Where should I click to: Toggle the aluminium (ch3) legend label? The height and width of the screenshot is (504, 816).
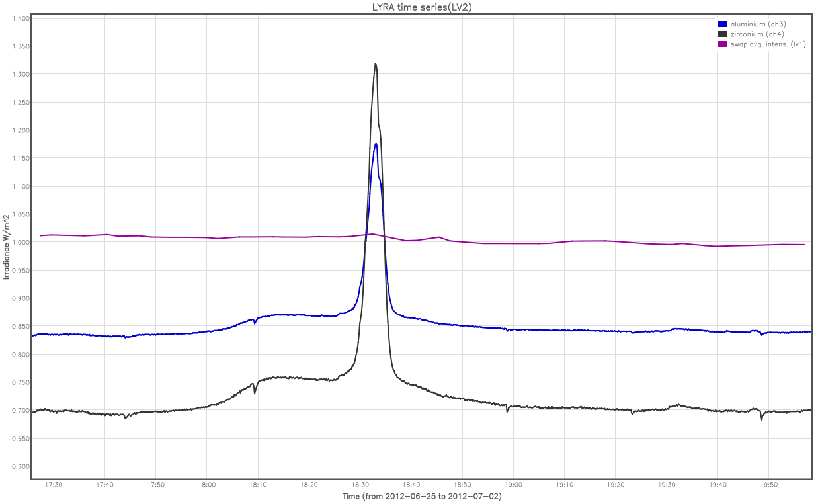(x=758, y=24)
